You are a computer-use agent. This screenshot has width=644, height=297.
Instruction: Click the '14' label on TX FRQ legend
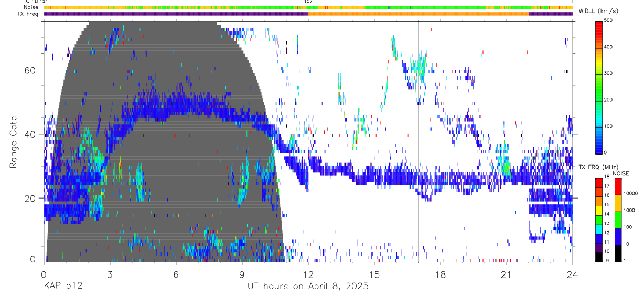[x=606, y=214]
